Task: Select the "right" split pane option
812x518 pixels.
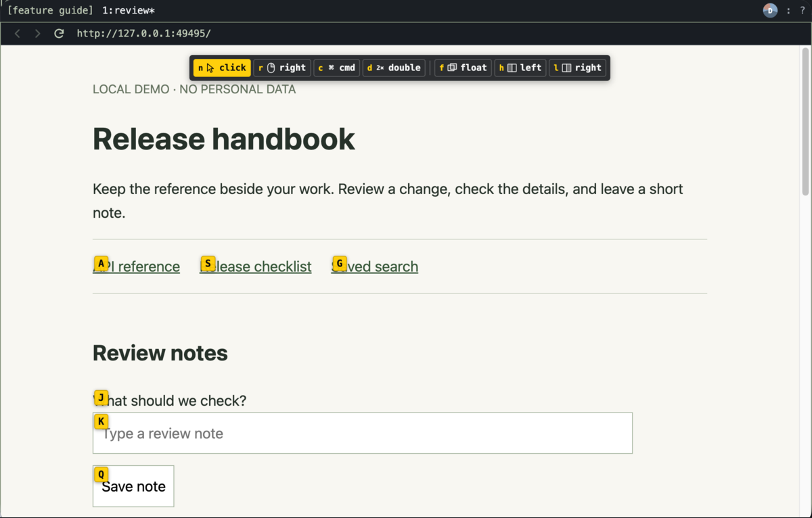Action: 578,68
